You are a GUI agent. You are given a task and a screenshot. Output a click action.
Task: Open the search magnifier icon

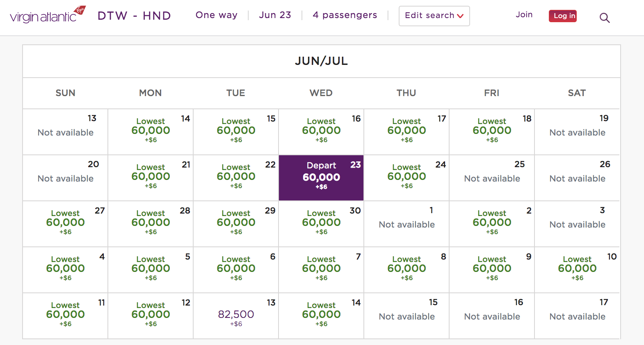click(x=604, y=18)
